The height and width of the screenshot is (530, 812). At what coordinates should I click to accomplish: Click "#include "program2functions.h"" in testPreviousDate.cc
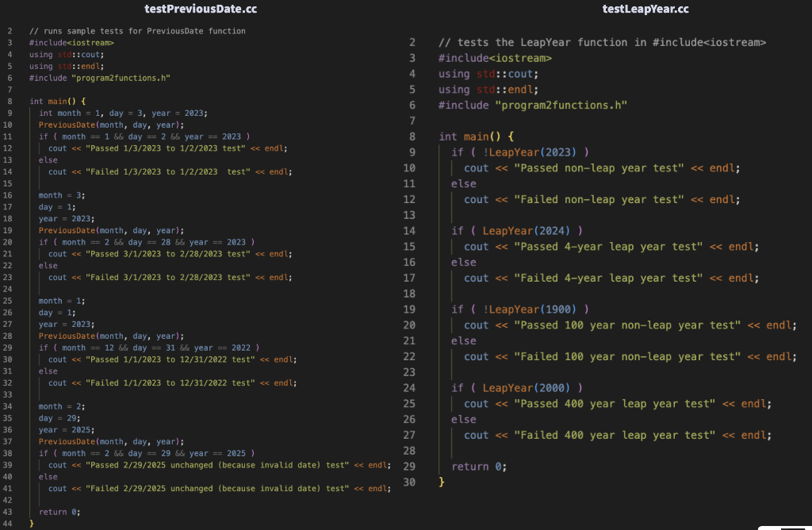[100, 79]
